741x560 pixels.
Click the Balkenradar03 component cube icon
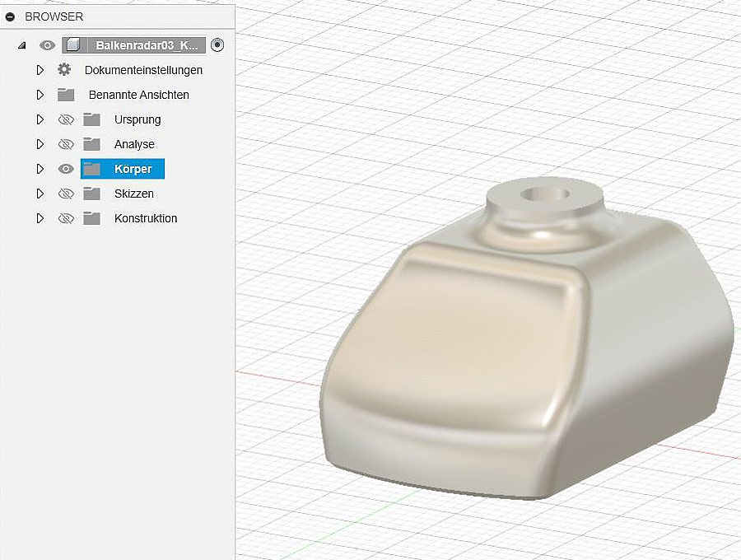[x=72, y=45]
